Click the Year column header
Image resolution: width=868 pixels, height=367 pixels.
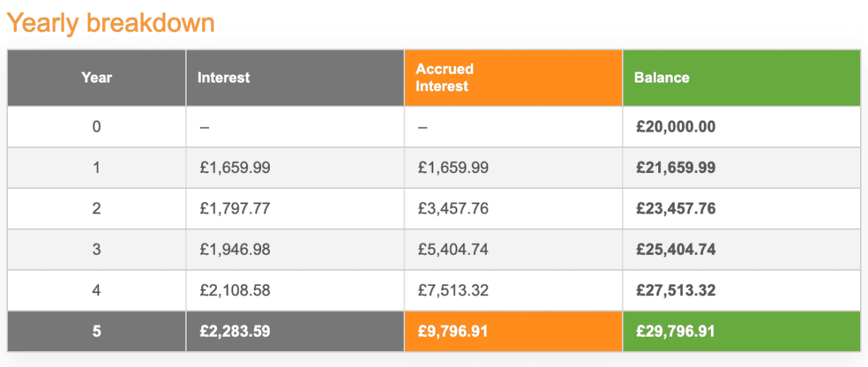[96, 77]
